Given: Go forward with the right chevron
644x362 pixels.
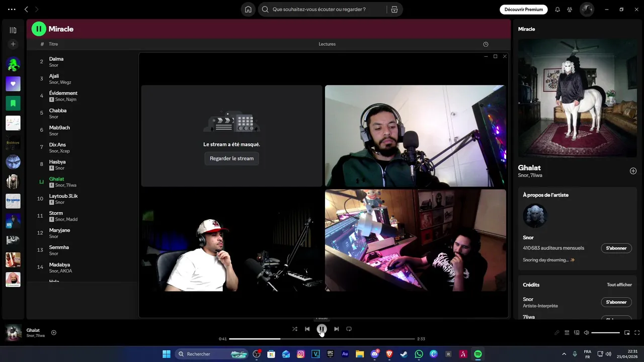Looking at the screenshot, I should tap(36, 9).
